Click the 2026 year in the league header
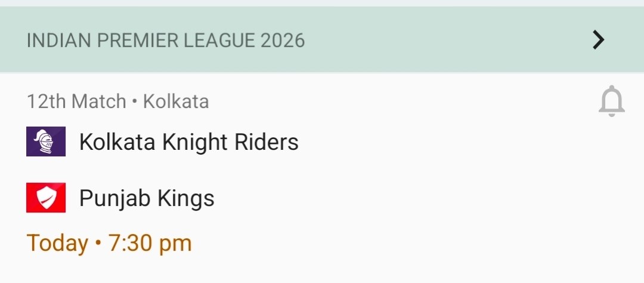644x283 pixels. pos(283,41)
